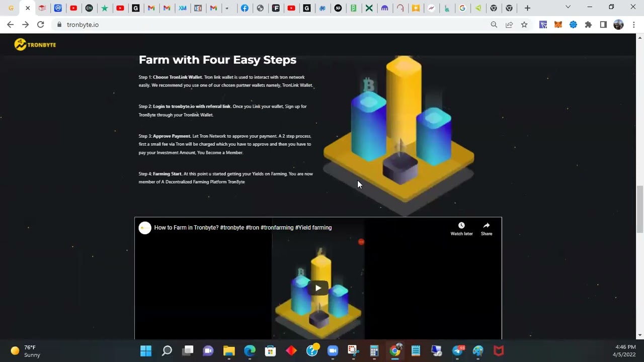Open a new browser tab
This screenshot has width=644, height=362.
527,8
